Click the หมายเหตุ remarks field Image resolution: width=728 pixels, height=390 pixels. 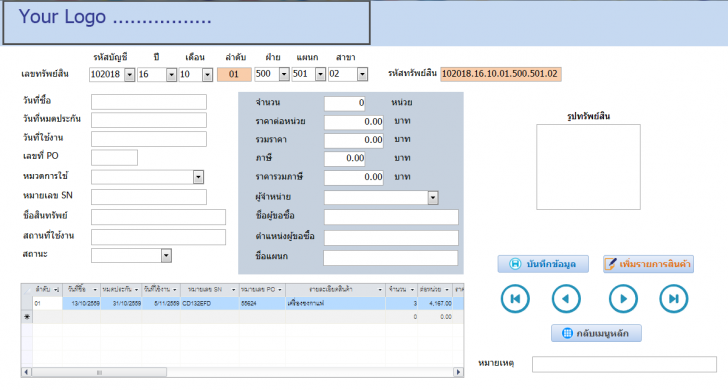[624, 364]
